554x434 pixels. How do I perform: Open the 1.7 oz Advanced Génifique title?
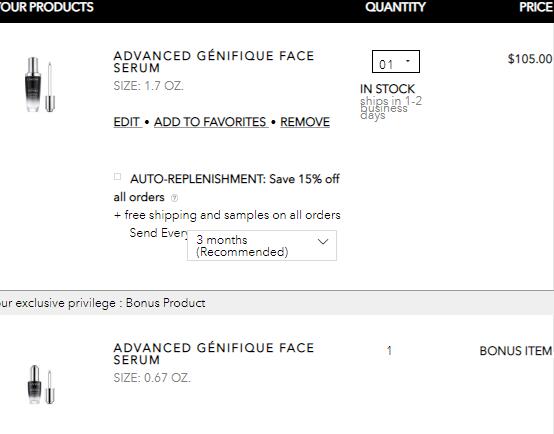click(x=214, y=62)
